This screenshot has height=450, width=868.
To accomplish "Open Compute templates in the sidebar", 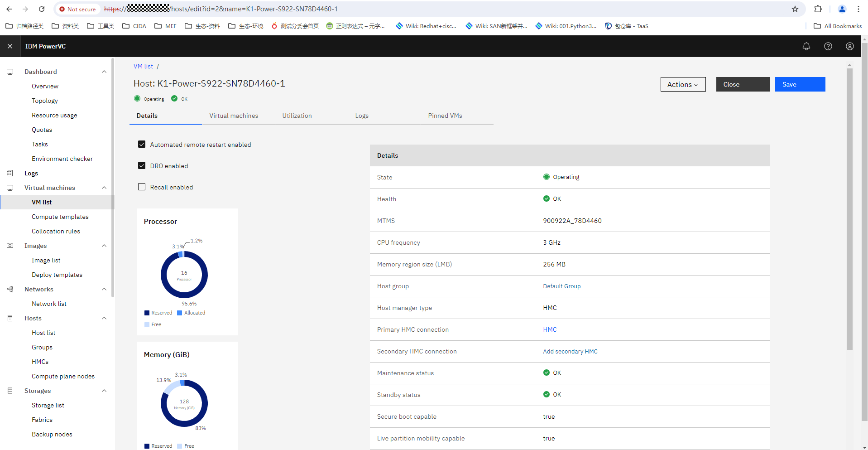I will tap(60, 217).
